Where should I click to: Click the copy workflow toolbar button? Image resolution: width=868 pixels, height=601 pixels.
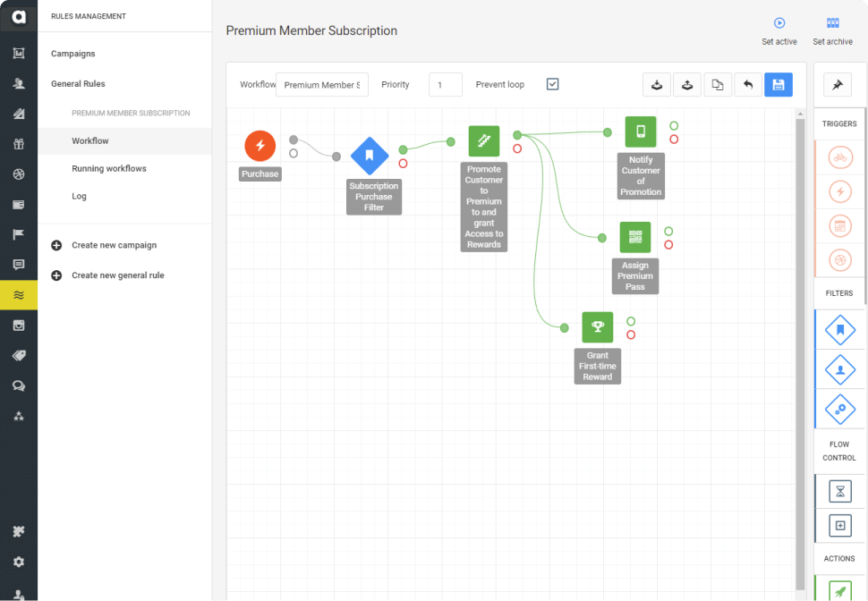[x=718, y=85]
